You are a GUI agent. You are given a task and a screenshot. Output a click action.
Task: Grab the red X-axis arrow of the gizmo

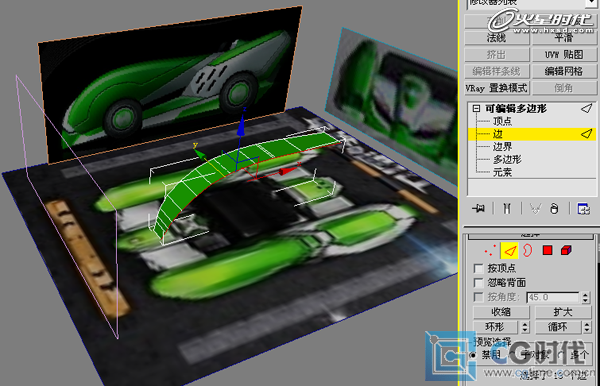(x=288, y=170)
